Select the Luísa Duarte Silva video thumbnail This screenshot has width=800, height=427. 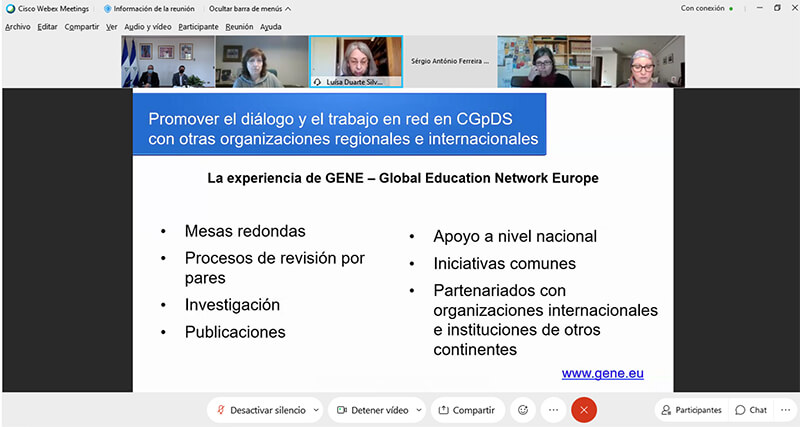pos(356,62)
